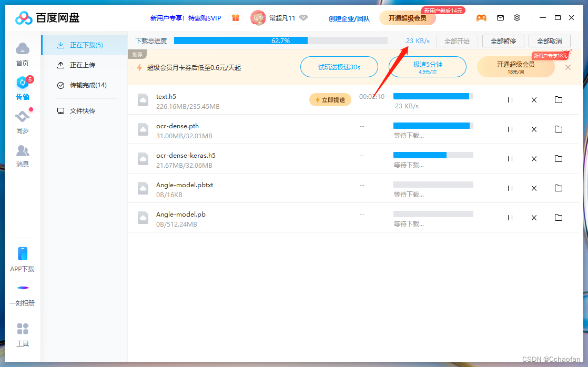Open 一刻相册 album app

pyautogui.click(x=22, y=294)
